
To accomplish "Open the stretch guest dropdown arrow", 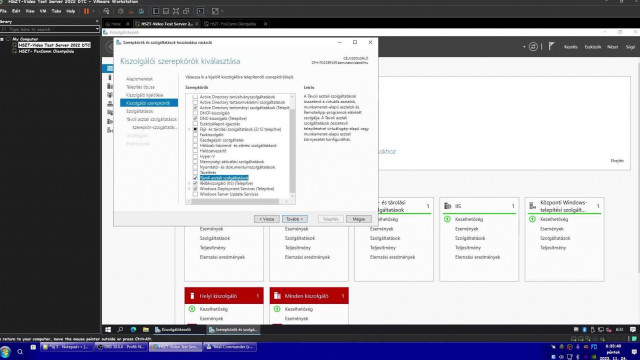I will (x=222, y=11).
